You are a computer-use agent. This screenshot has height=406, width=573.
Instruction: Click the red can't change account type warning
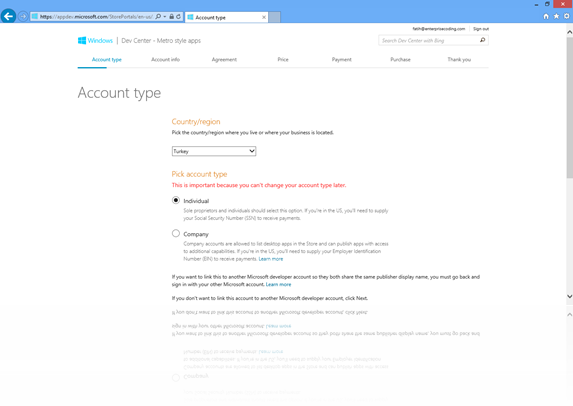(x=259, y=185)
